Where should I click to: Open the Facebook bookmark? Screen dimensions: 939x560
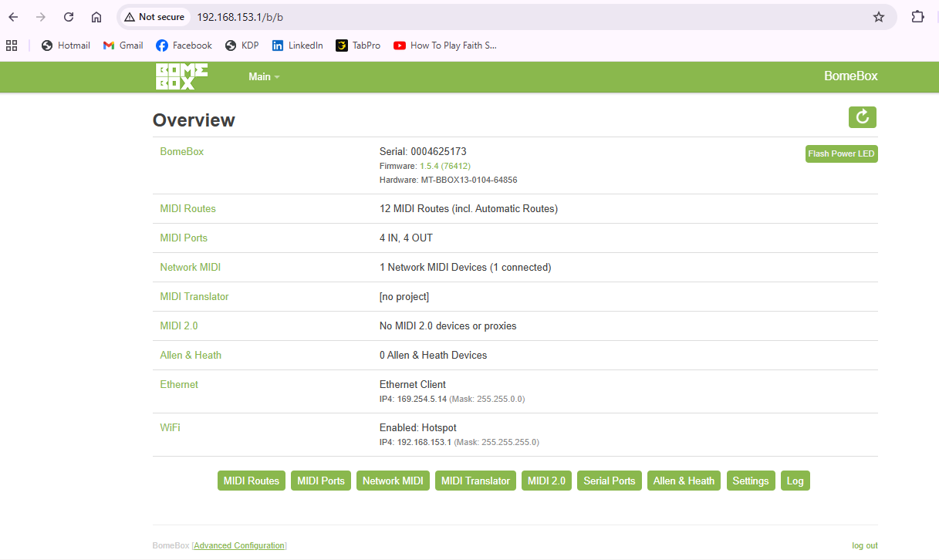coord(184,46)
